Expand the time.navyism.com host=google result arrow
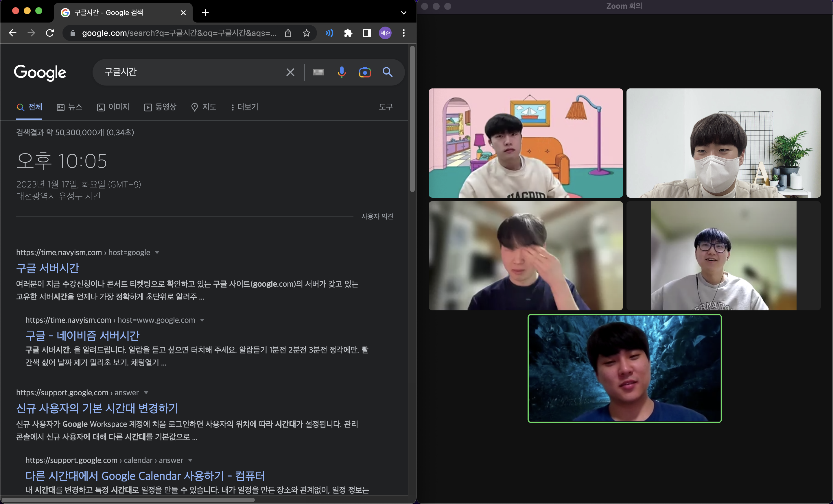The height and width of the screenshot is (504, 833). 157,253
